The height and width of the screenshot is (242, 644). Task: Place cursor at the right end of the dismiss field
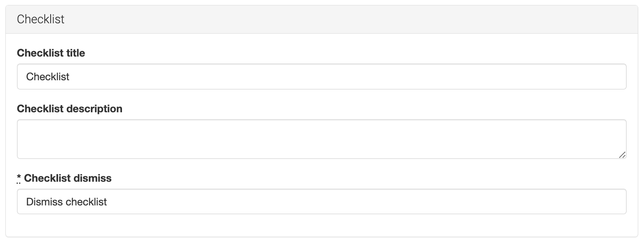pyautogui.click(x=614, y=202)
